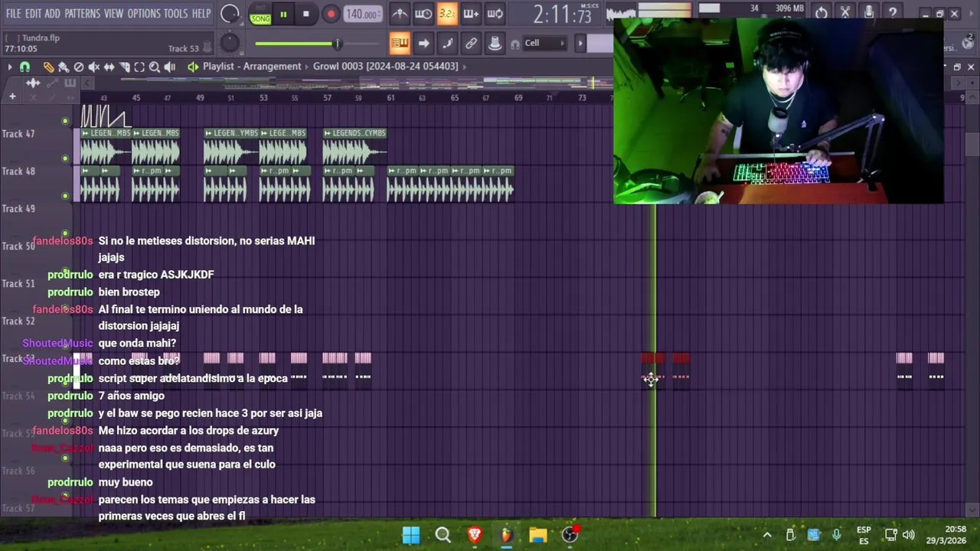Select the first LEGEN..MBS audio clip
The width and height of the screenshot is (980, 551).
[106, 146]
